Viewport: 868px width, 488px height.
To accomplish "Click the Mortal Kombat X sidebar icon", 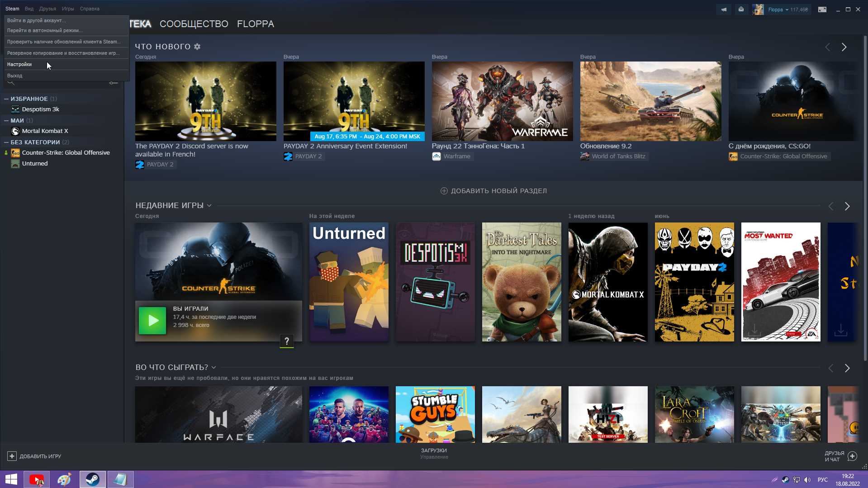I will tap(15, 131).
